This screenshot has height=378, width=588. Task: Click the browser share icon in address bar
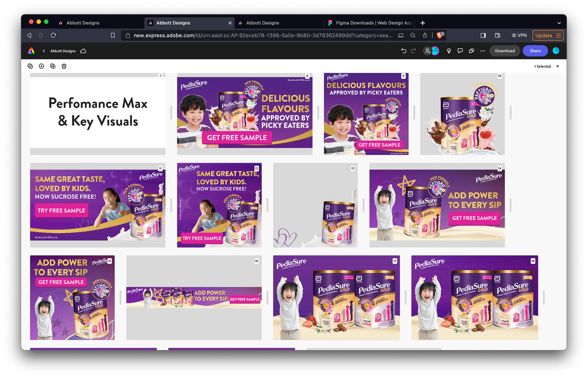tap(425, 35)
